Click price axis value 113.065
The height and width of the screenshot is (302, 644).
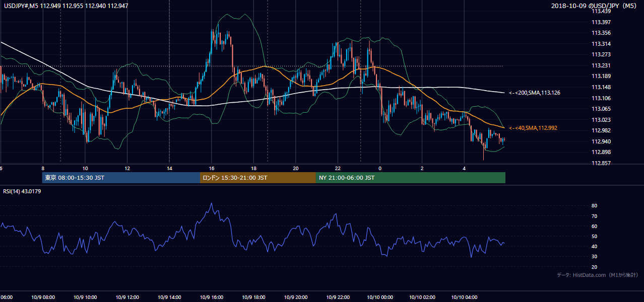[x=602, y=109]
